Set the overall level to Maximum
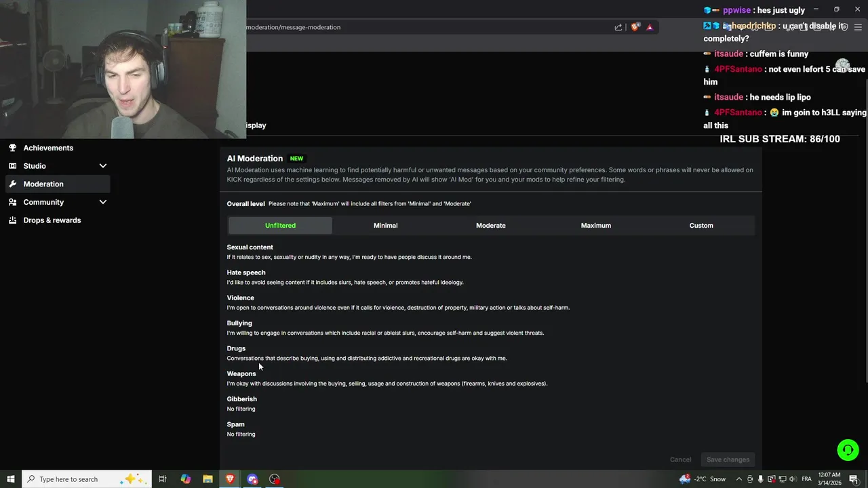The height and width of the screenshot is (488, 868). tap(596, 225)
